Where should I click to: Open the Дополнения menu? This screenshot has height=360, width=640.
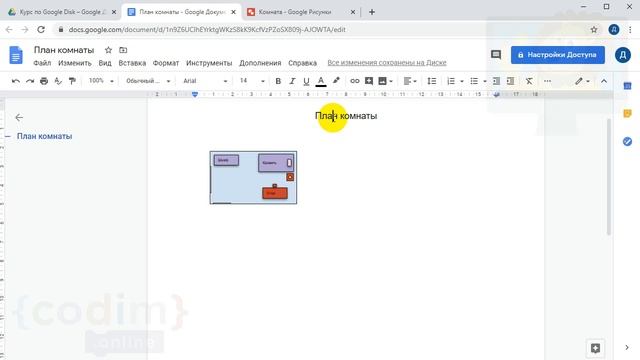pyautogui.click(x=260, y=63)
